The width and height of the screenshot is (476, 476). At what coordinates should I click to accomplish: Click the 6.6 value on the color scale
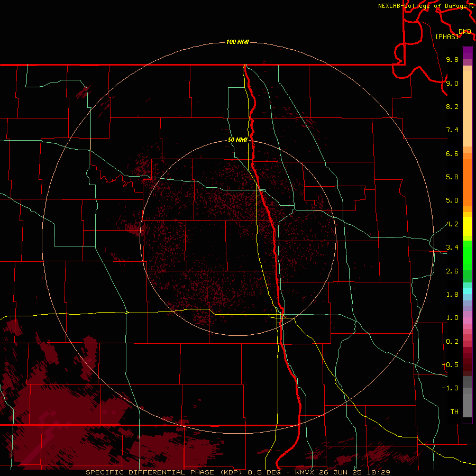tap(452, 153)
